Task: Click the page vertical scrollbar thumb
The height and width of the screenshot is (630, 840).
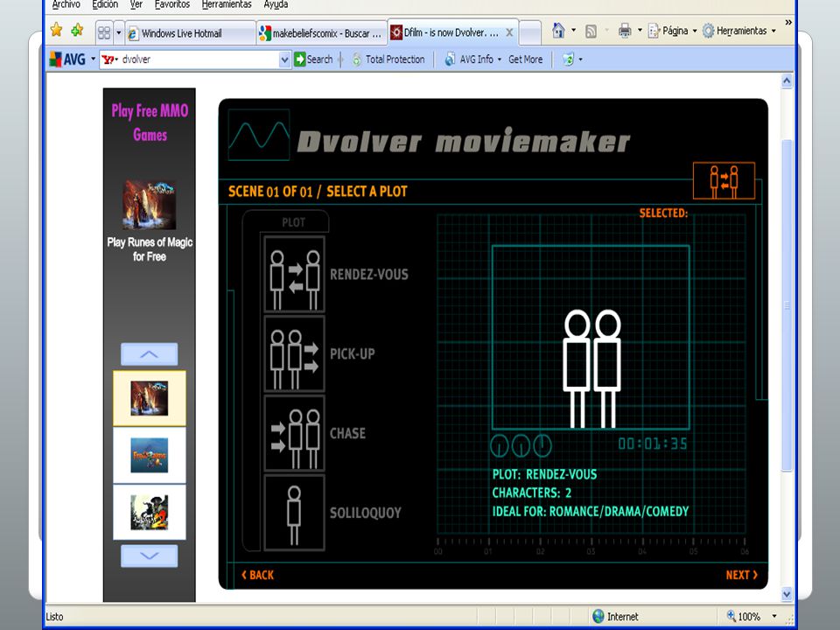Action: click(x=787, y=305)
